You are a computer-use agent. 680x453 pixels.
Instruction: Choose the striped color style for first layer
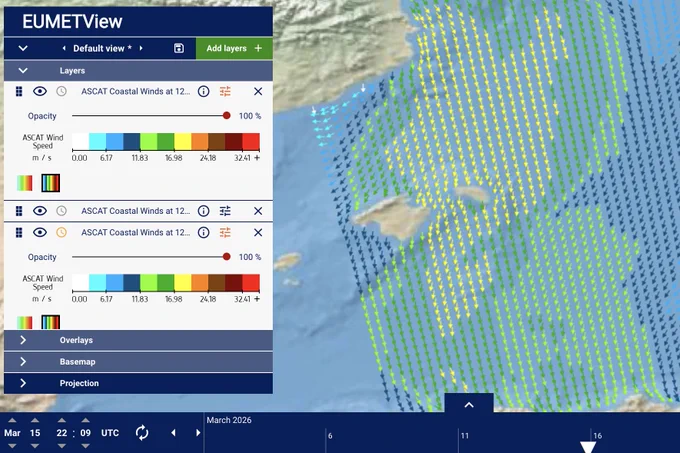51,183
